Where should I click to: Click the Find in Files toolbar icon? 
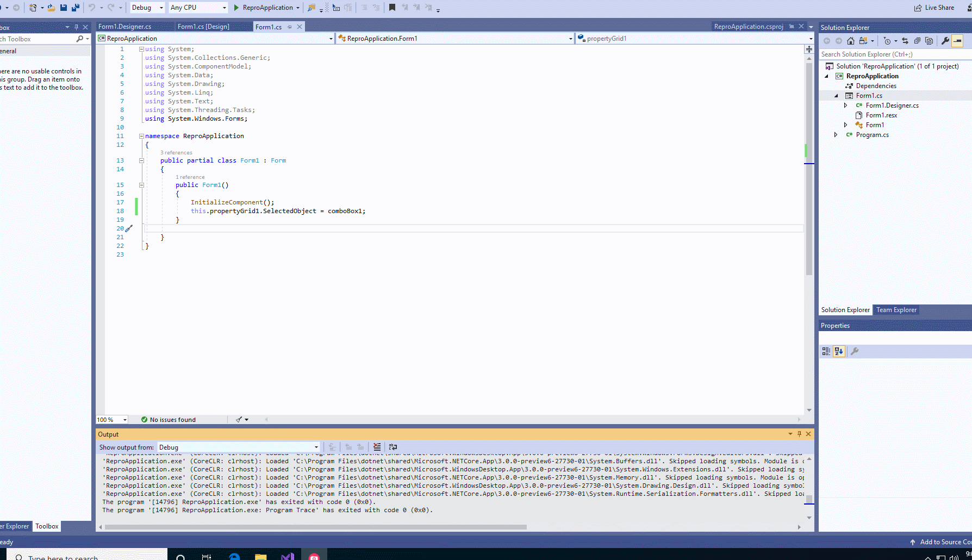(x=311, y=8)
